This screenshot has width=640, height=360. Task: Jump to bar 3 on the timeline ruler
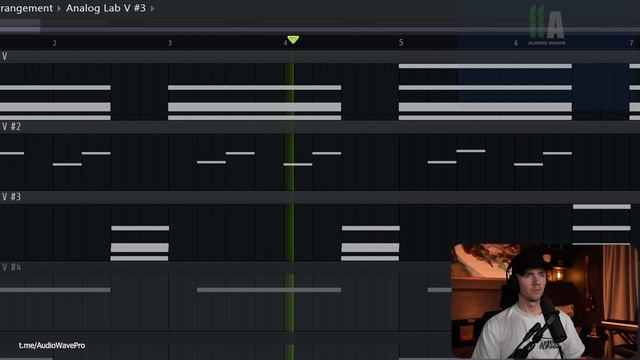tap(170, 43)
